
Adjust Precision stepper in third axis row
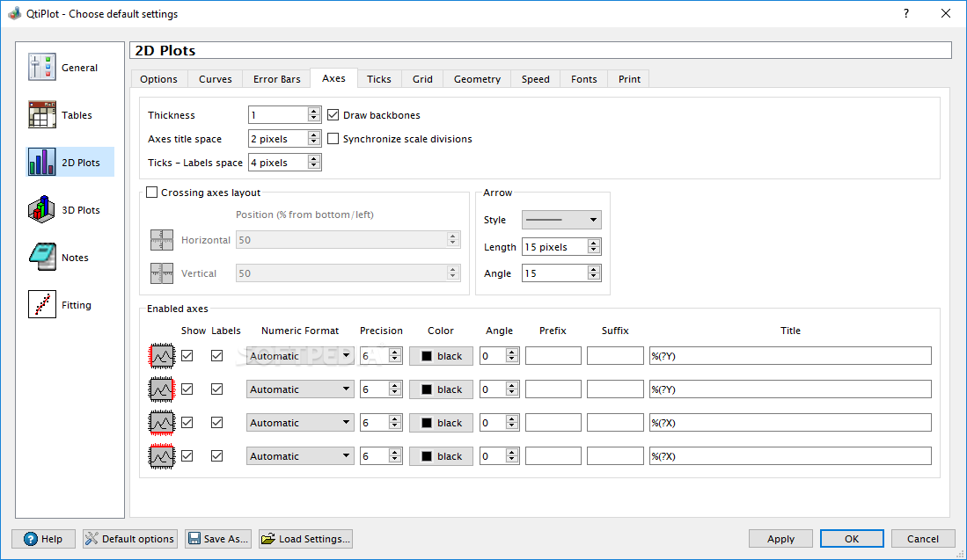[395, 422]
